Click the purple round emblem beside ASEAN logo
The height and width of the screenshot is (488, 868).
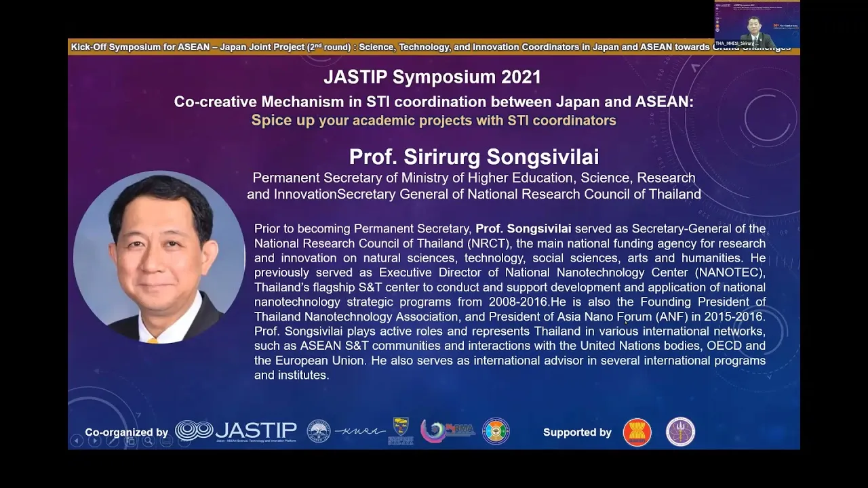[680, 432]
